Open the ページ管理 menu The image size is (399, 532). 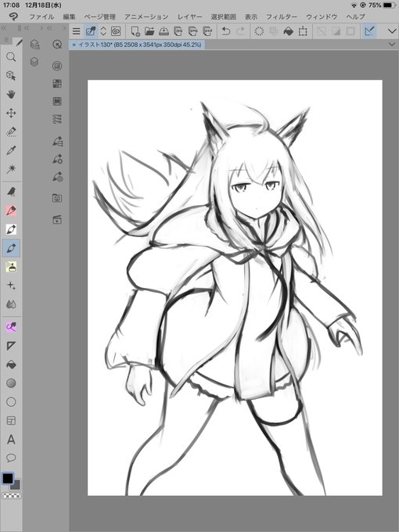pos(100,16)
